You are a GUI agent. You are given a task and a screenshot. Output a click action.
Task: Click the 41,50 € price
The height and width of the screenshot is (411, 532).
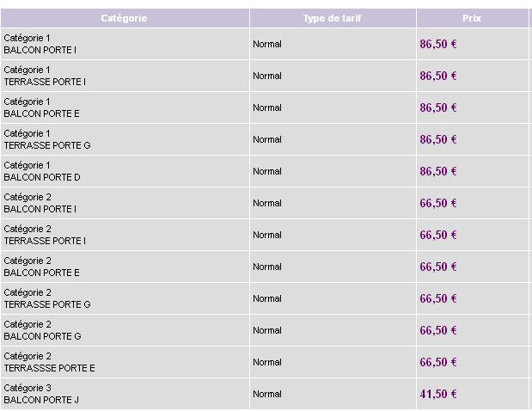point(438,394)
